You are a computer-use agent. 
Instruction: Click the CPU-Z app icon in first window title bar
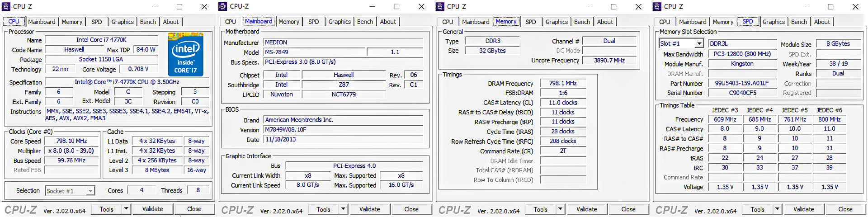pyautogui.click(x=6, y=6)
